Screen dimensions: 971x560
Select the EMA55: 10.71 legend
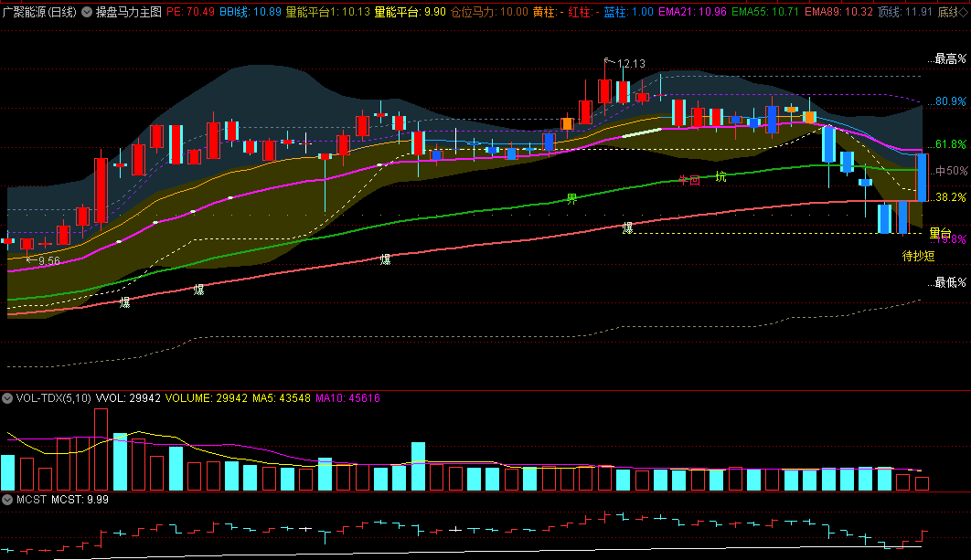click(x=764, y=12)
